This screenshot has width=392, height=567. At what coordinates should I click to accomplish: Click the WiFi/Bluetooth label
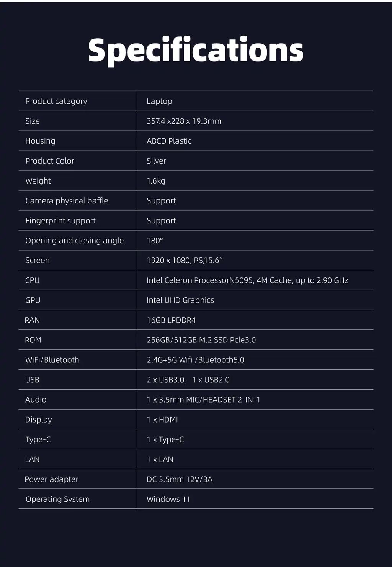click(52, 360)
